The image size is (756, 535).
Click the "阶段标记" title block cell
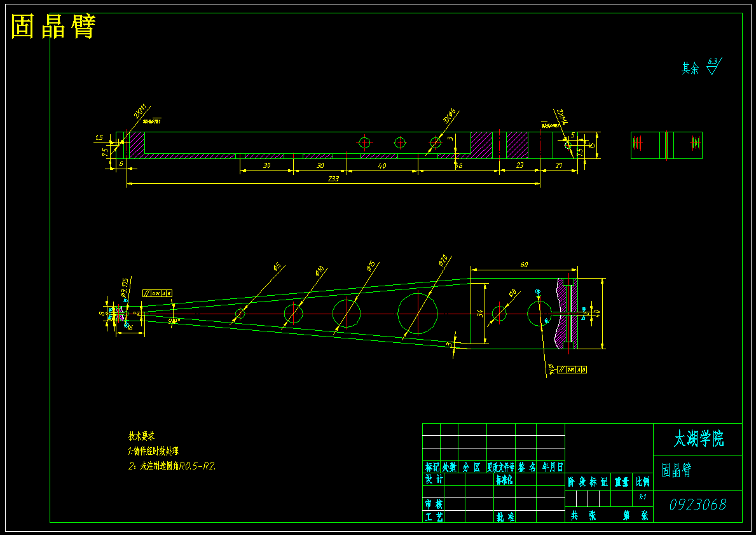(x=588, y=482)
